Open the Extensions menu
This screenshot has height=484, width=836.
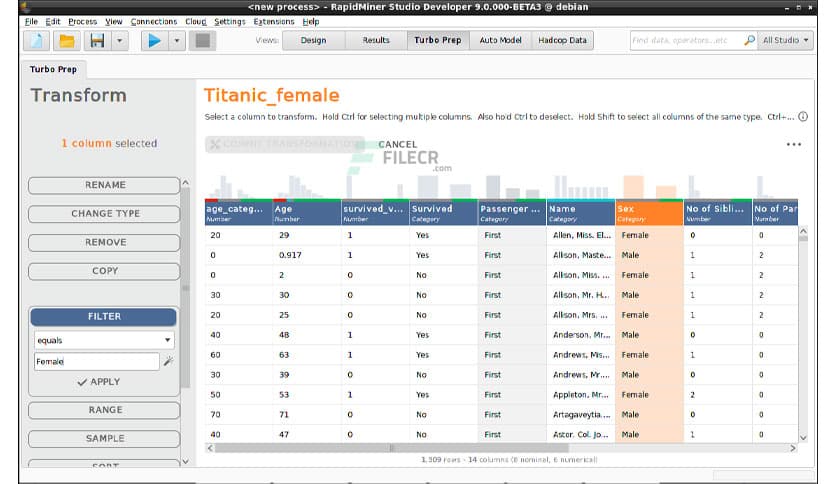pyautogui.click(x=274, y=21)
